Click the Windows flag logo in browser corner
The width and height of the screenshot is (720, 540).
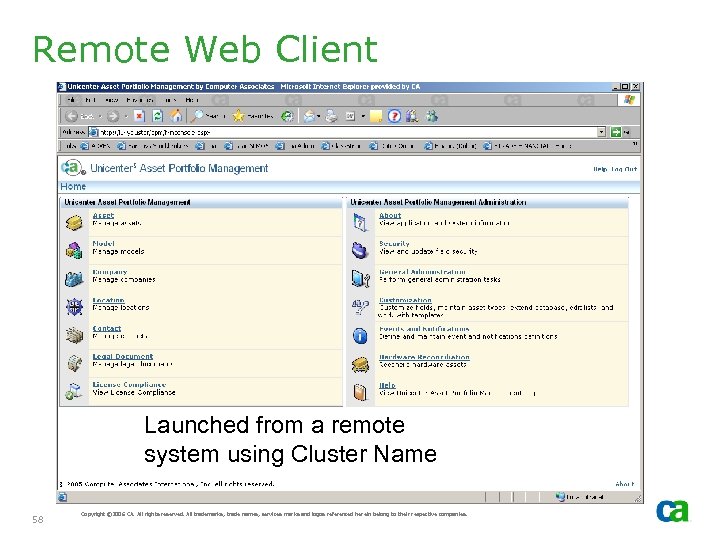(x=629, y=100)
